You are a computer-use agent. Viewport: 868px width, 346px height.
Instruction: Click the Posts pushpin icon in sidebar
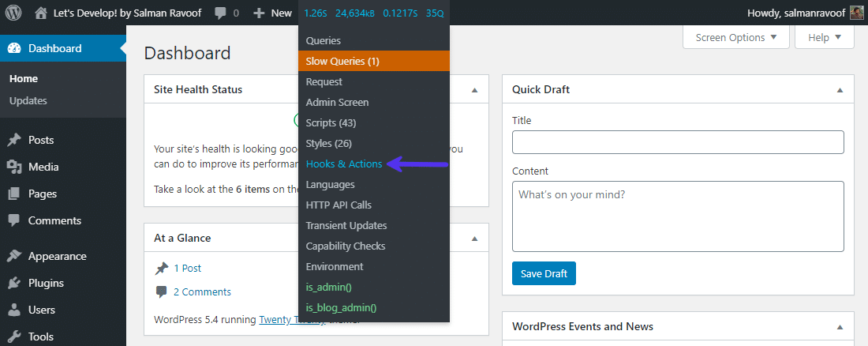pos(14,140)
